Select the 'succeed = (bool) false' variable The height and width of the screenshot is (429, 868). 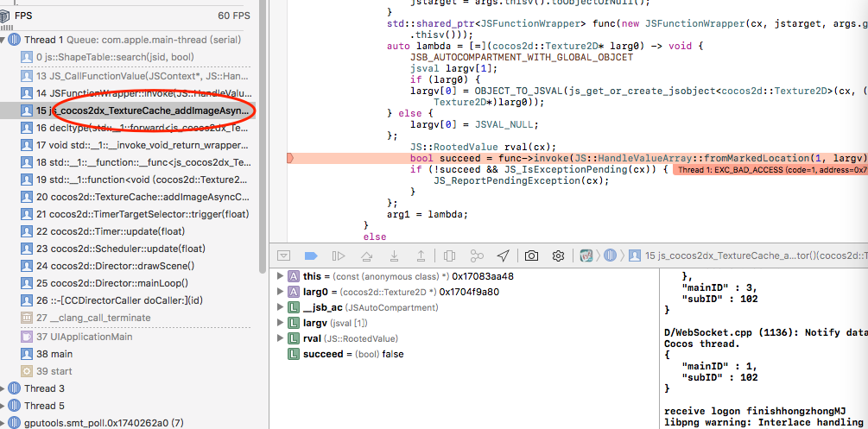[353, 354]
